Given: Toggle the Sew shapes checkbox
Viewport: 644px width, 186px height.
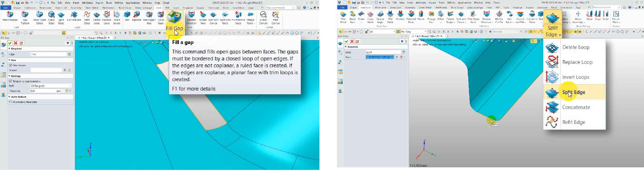Looking at the screenshot, I should (x=11, y=65).
